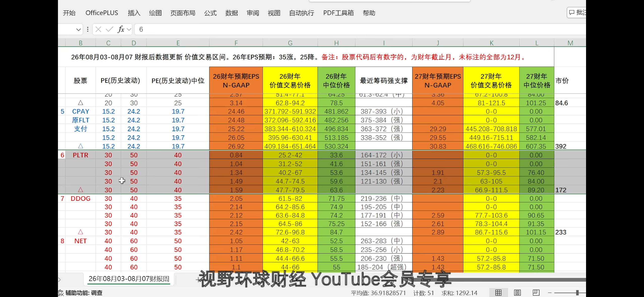The height and width of the screenshot is (297, 644).
Task: Switch to the 公式 tab
Action: pos(210,13)
